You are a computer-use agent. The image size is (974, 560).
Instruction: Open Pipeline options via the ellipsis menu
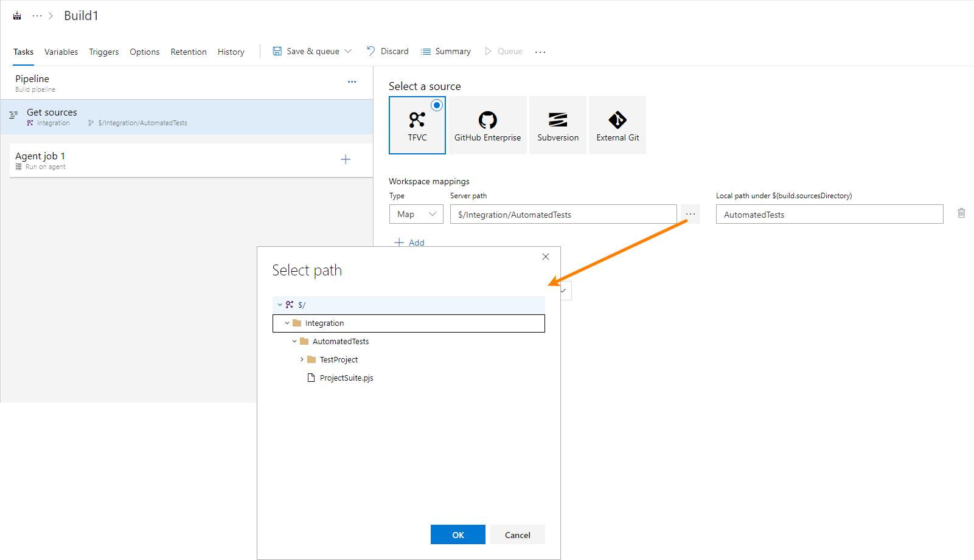352,81
